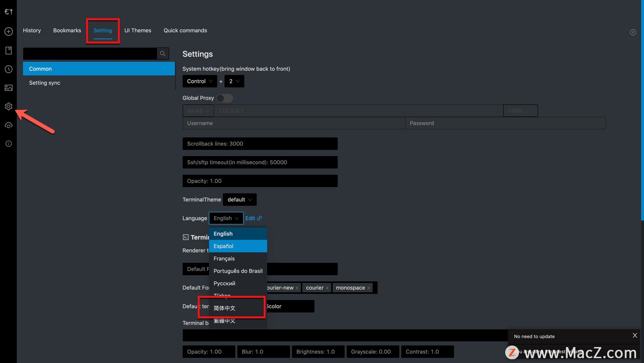
Task: Click the proxy host 127.0.0.1 field
Action: (x=359, y=111)
